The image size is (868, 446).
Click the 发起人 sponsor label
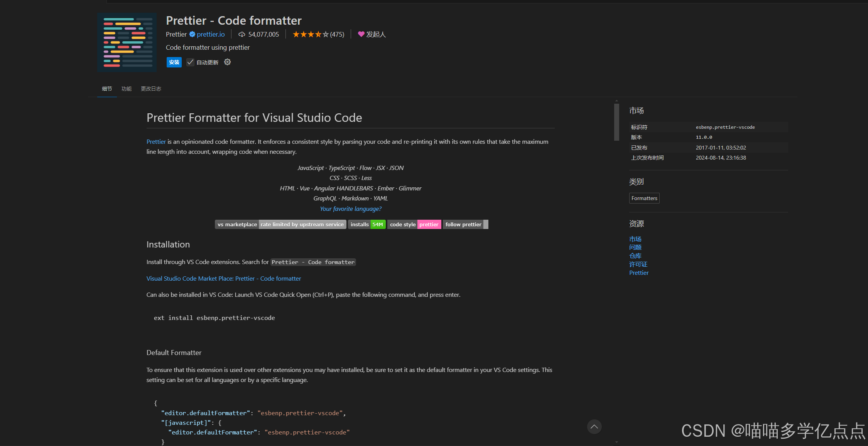click(376, 34)
